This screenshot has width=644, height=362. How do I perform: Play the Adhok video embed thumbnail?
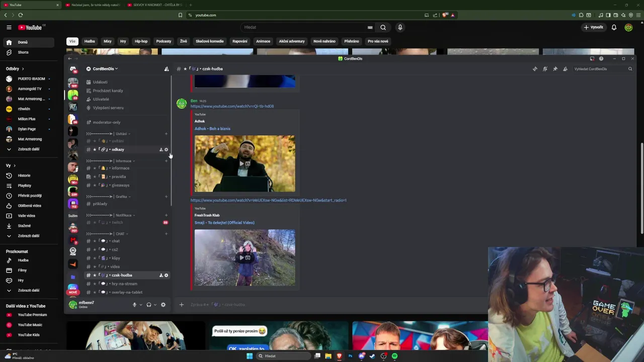[x=245, y=163]
